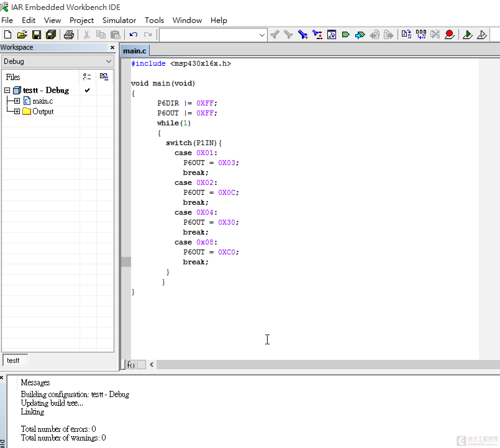Click the Navigate Forward icon
Screen dimensions: 500x448
389,34
